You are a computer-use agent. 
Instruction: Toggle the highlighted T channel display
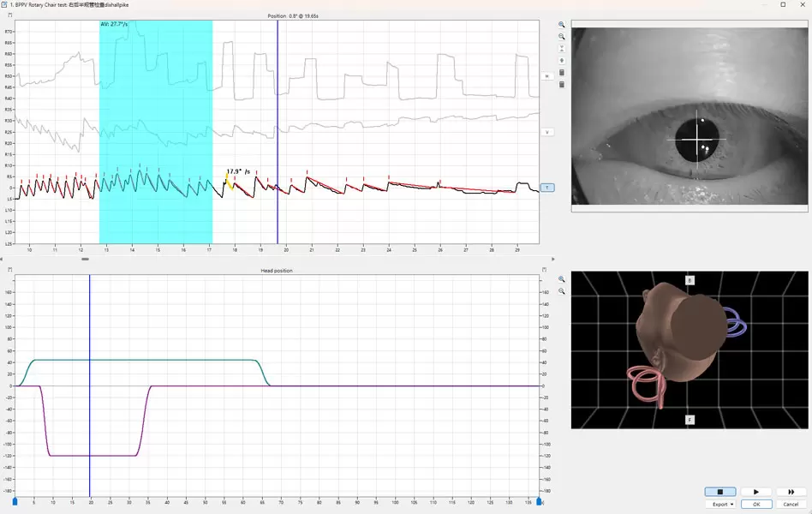[546, 187]
